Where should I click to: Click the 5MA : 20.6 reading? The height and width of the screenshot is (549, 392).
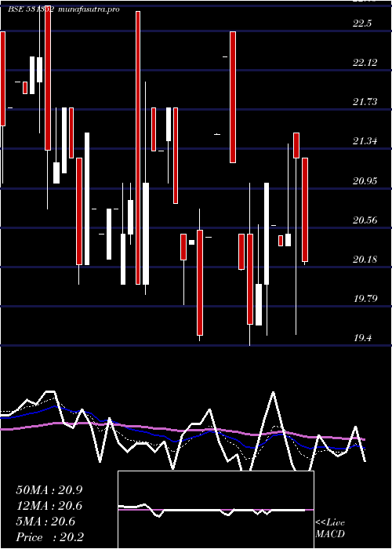coord(45,522)
